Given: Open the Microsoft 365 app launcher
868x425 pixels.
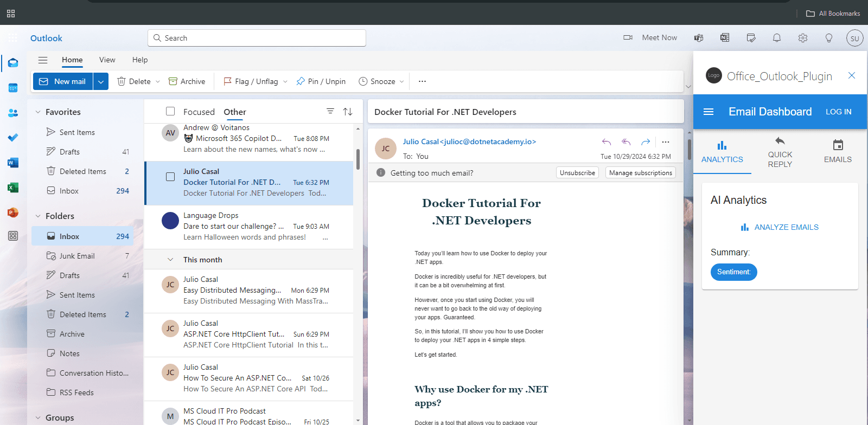Looking at the screenshot, I should pos(13,38).
